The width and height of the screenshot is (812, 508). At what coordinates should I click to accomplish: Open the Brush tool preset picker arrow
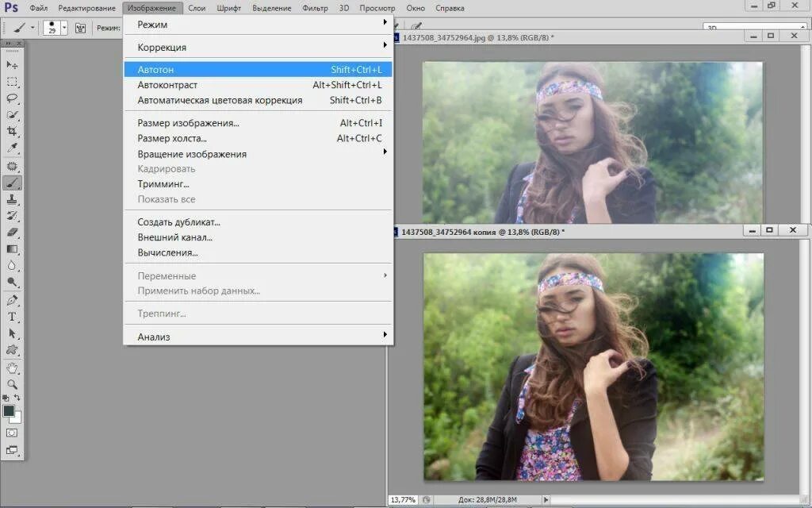[x=33, y=28]
